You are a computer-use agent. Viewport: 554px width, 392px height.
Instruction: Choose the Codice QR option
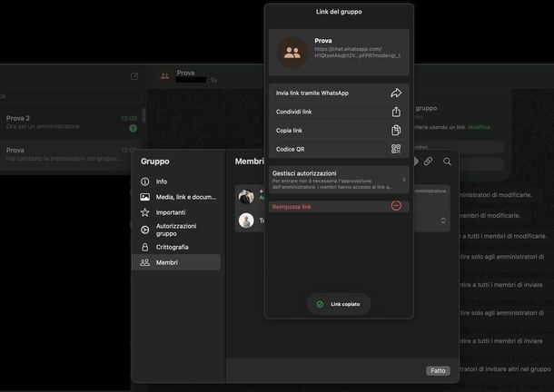(x=339, y=149)
